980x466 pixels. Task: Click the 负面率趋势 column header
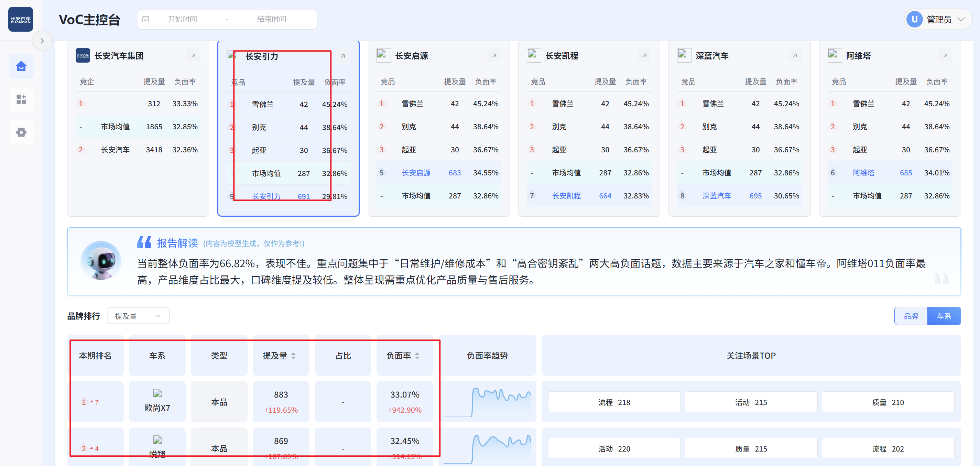(487, 356)
